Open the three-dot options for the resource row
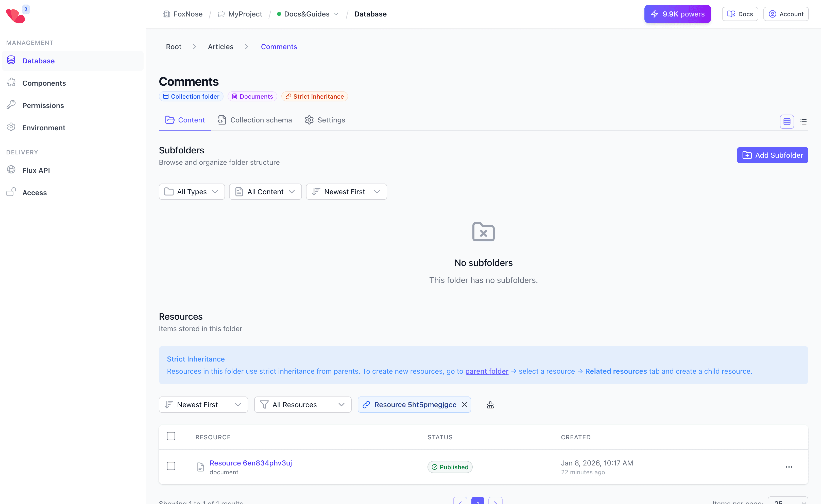The height and width of the screenshot is (504, 821). (789, 467)
